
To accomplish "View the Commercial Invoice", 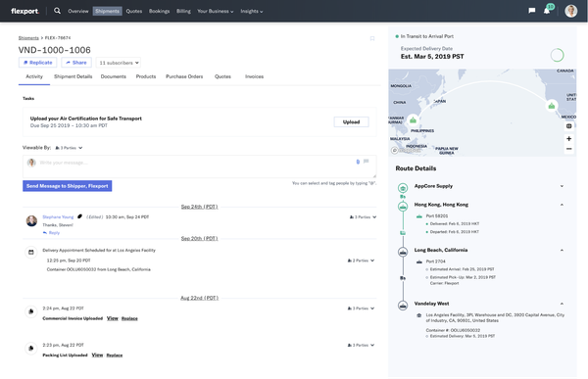I will 113,318.
